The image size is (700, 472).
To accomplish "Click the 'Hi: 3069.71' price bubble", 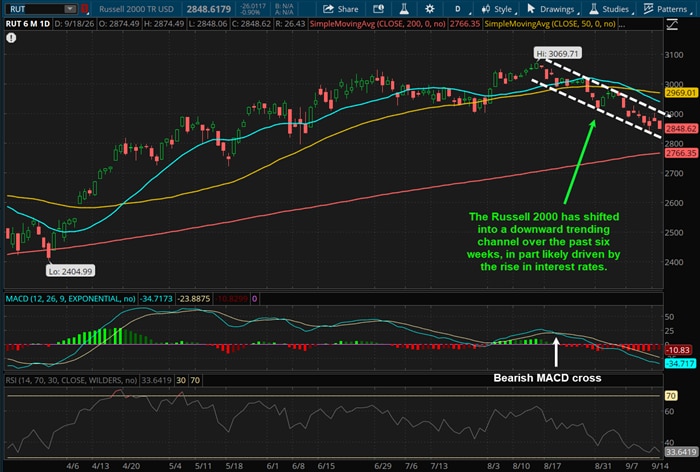I will click(558, 54).
